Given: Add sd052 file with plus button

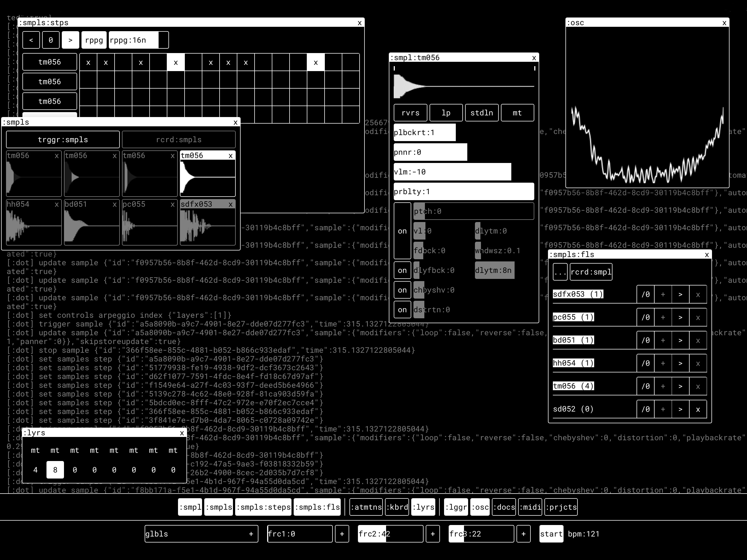Looking at the screenshot, I should (663, 409).
